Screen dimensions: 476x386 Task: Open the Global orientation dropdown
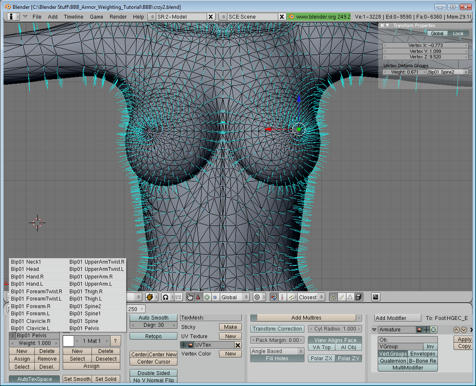pos(234,297)
